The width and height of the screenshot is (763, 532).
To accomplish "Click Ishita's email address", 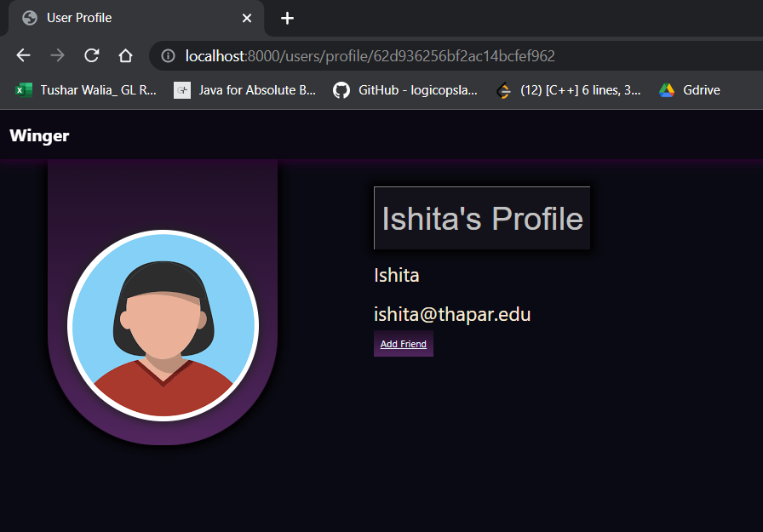I will click(x=452, y=314).
